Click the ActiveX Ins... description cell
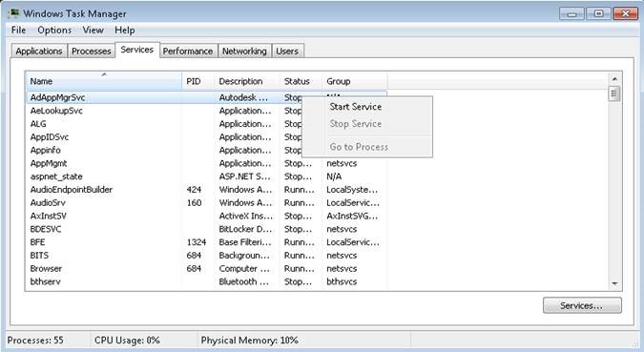The width and height of the screenshot is (644, 352). (x=245, y=216)
